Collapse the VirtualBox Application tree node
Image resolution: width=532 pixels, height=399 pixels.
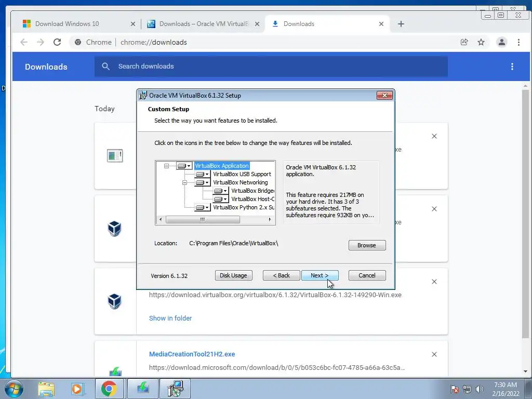point(166,166)
